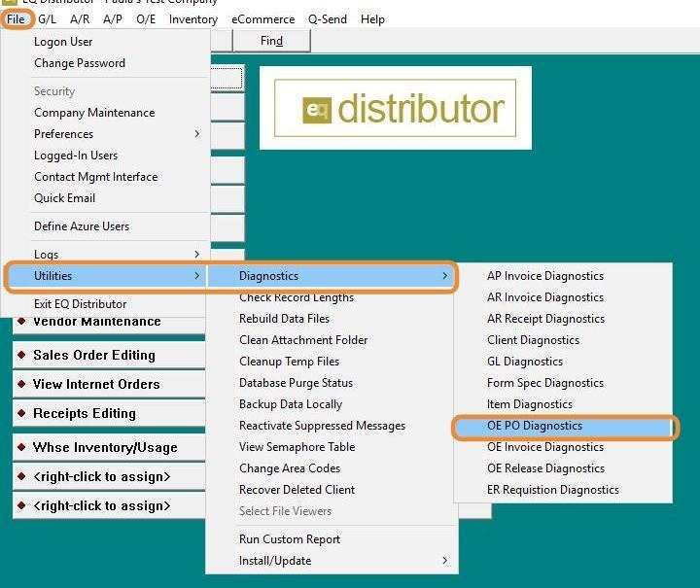The height and width of the screenshot is (588, 700).
Task: Open the A/R menu
Action: (80, 19)
